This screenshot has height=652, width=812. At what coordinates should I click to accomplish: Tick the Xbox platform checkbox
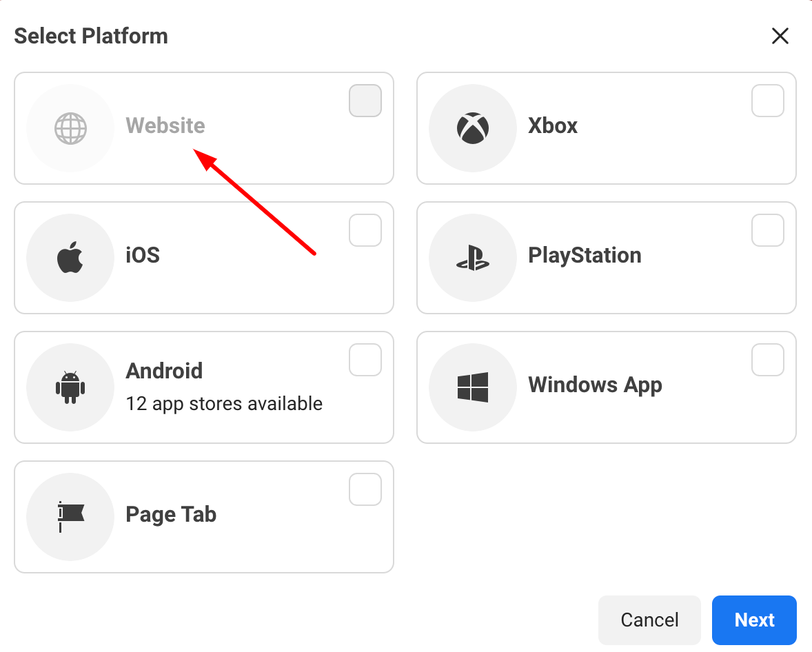(767, 101)
